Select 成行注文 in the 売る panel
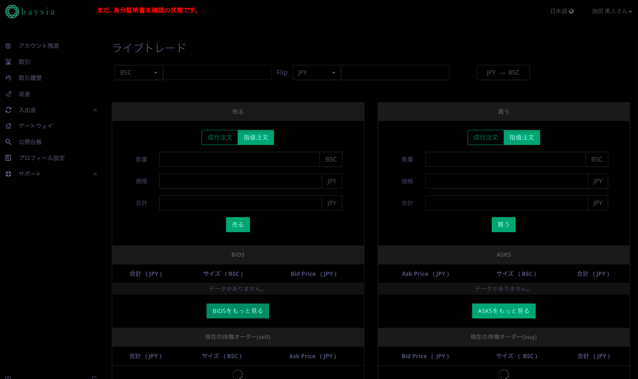Screen dimensions: 638x379 click(x=220, y=138)
